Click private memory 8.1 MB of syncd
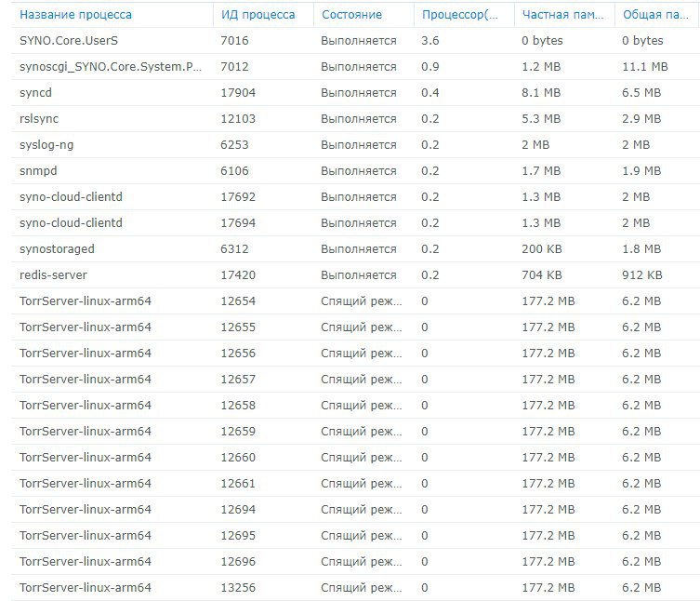Screen dimensions: 700x601 (x=541, y=92)
